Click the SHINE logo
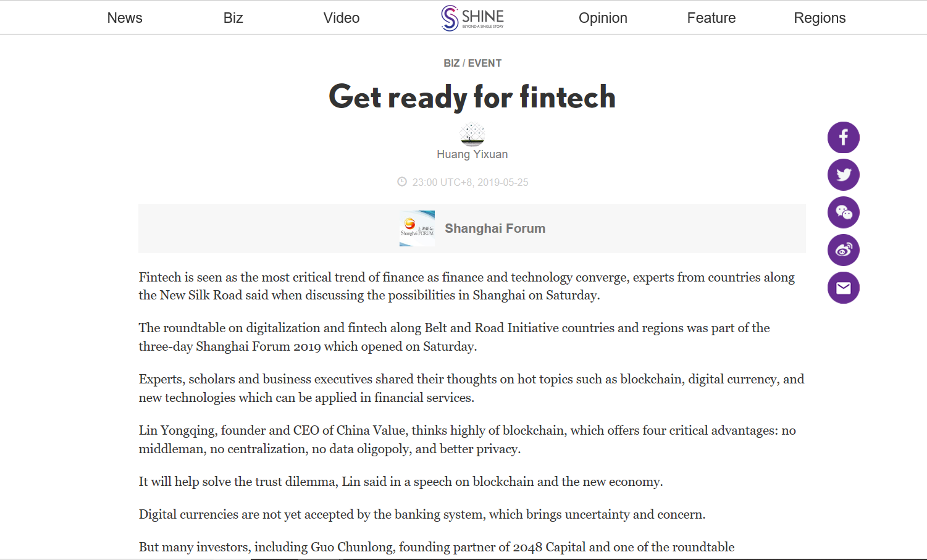 472,17
